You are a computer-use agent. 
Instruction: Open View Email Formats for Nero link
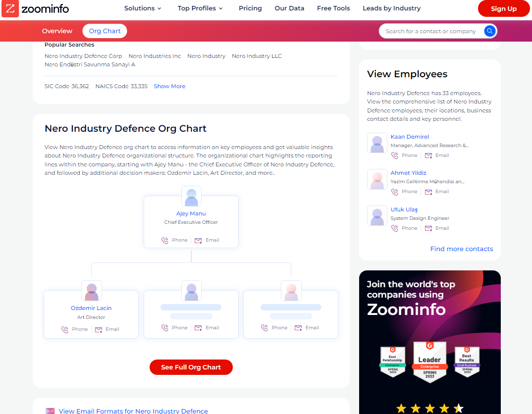[x=133, y=411]
